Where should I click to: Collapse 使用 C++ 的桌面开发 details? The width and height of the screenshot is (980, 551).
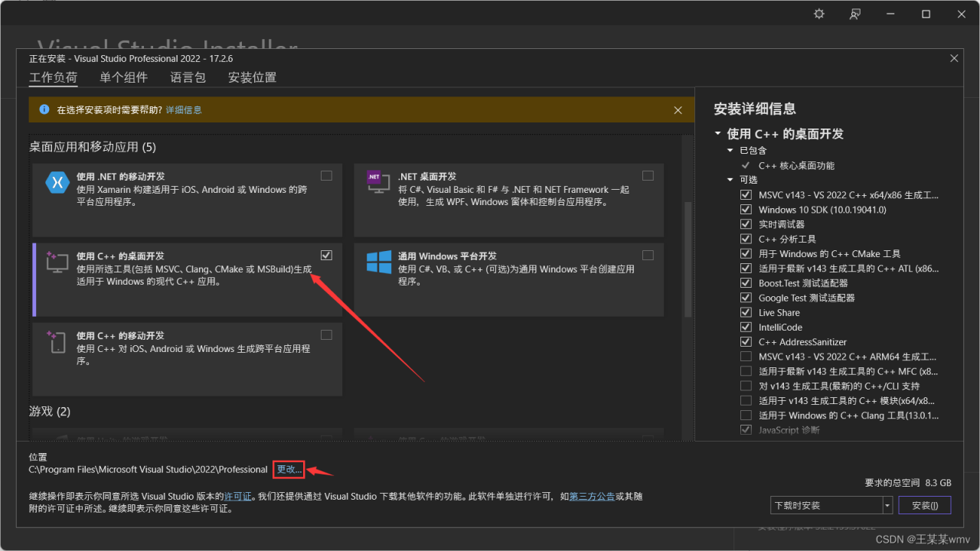[718, 134]
